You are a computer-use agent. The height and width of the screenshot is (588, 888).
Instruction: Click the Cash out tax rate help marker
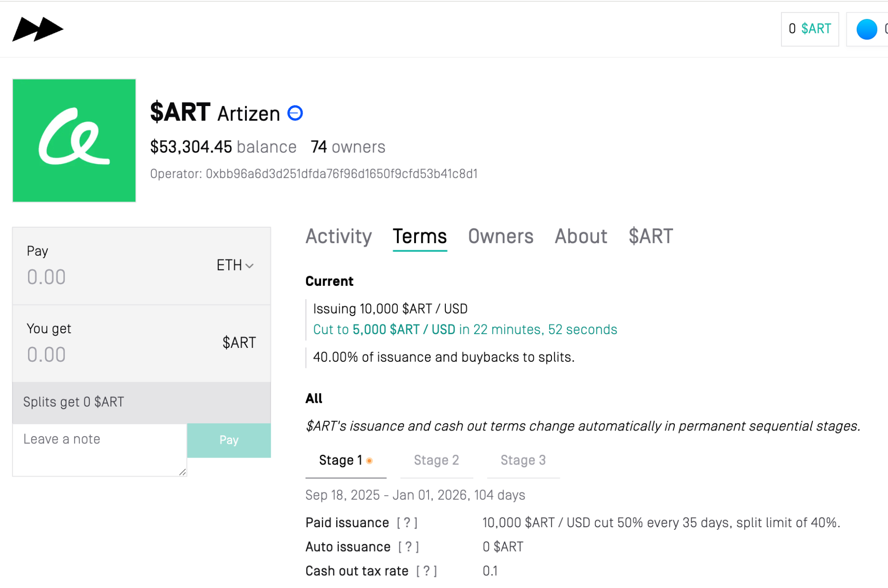[426, 571]
